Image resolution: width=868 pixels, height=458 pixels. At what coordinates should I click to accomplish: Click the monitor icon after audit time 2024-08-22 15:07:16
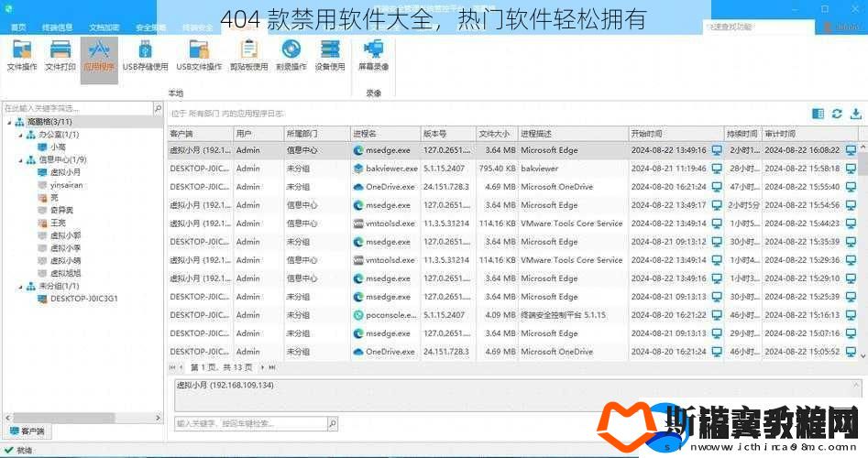[x=851, y=333]
